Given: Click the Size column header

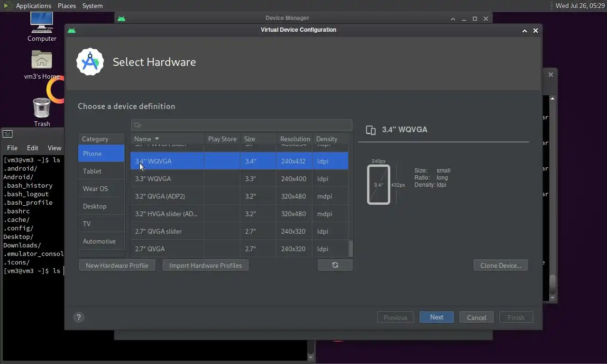Looking at the screenshot, I should [258, 139].
